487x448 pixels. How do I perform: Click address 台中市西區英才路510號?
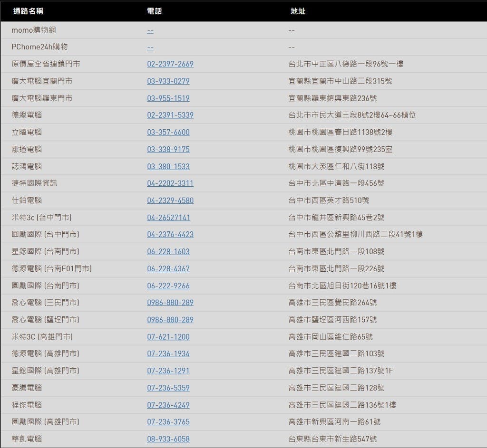(x=329, y=200)
